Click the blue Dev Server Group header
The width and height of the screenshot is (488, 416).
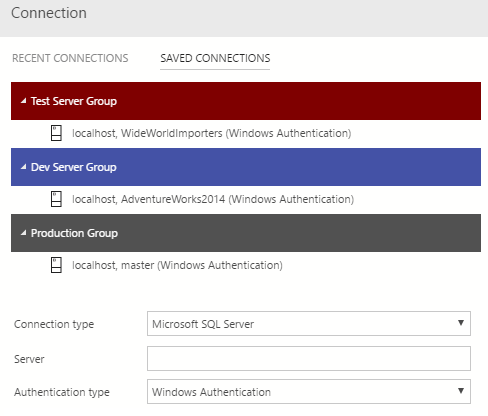[246, 167]
